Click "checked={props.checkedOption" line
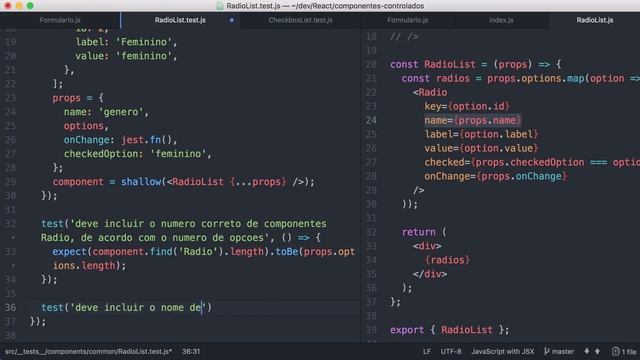 (x=532, y=162)
